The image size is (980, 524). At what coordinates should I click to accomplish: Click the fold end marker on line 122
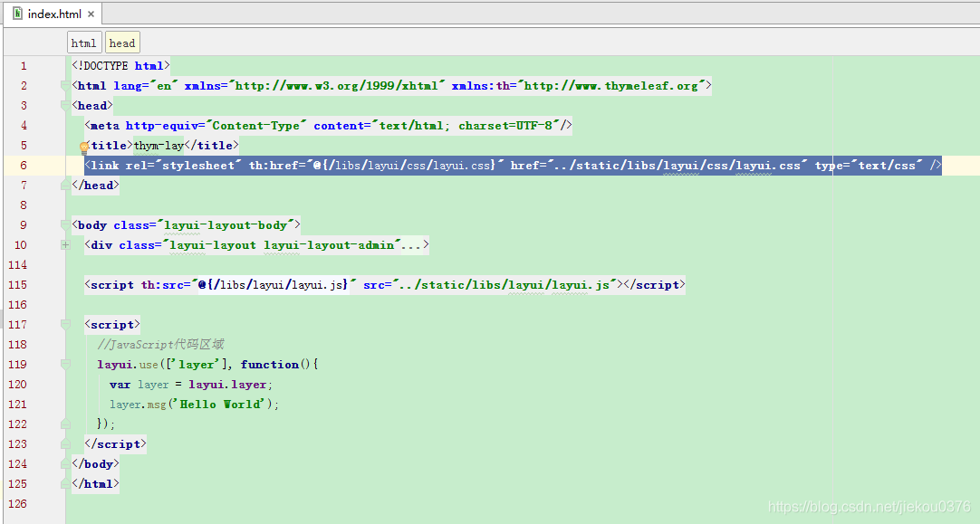point(65,424)
